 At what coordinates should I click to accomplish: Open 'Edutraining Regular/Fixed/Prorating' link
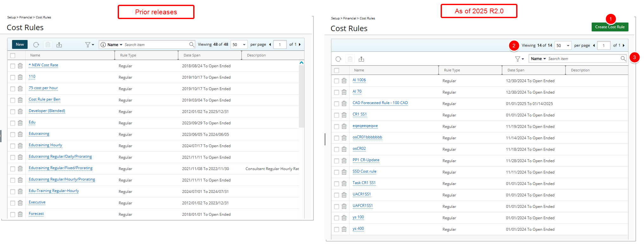pos(61,168)
